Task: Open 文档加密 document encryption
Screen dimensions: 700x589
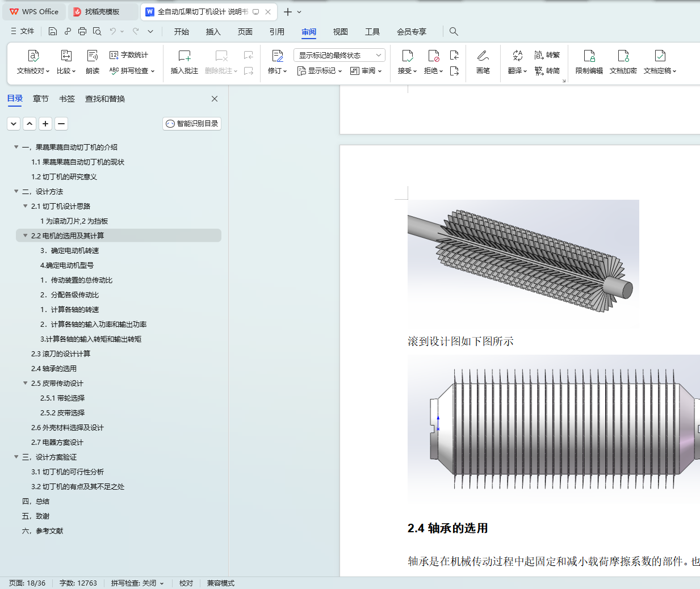Action: click(623, 62)
